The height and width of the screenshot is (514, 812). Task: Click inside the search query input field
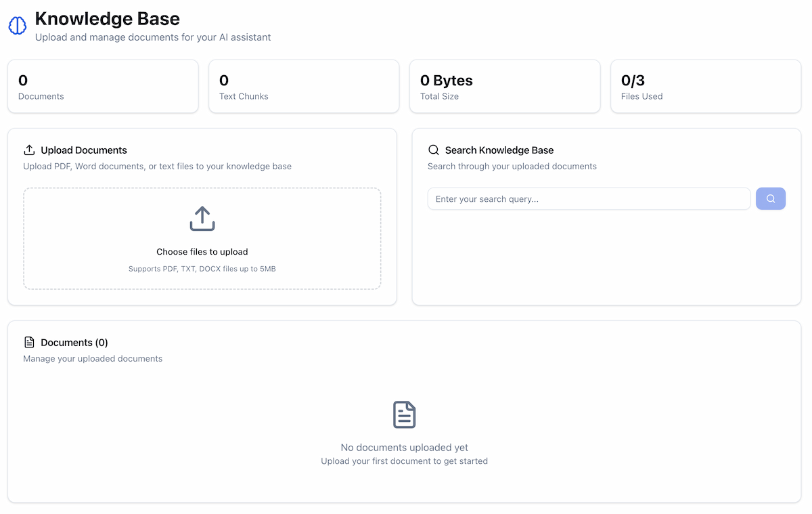[x=589, y=198]
